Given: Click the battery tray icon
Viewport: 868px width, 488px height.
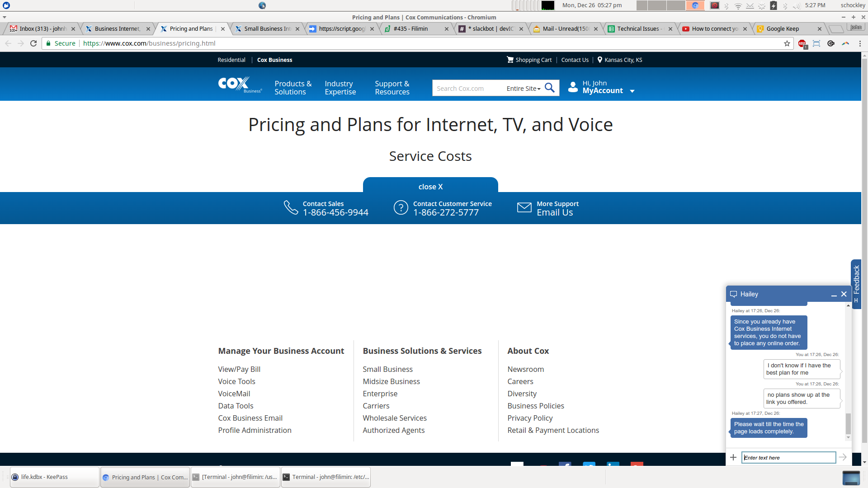Looking at the screenshot, I should [774, 5].
